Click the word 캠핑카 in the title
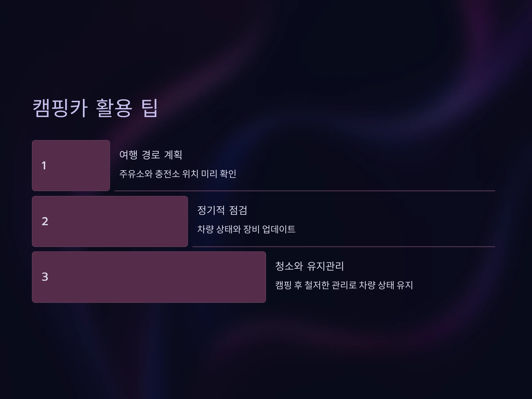The width and height of the screenshot is (532, 399). [60, 108]
